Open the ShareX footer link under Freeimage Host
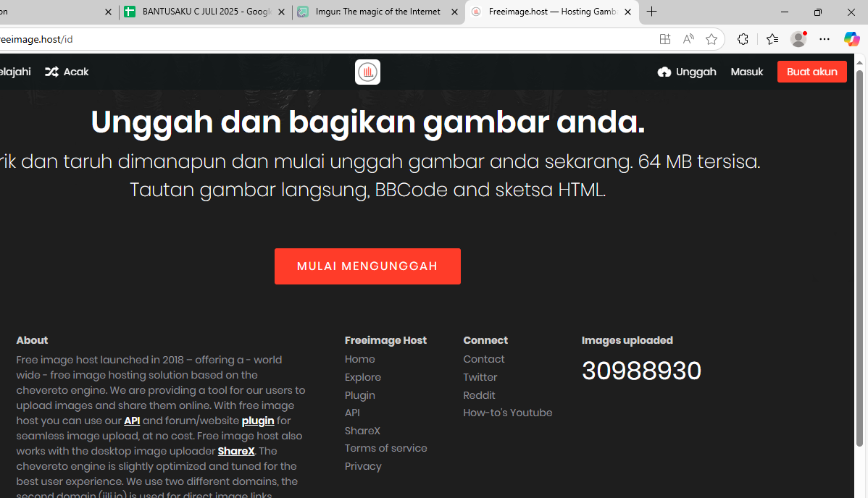This screenshot has height=498, width=868. (362, 431)
